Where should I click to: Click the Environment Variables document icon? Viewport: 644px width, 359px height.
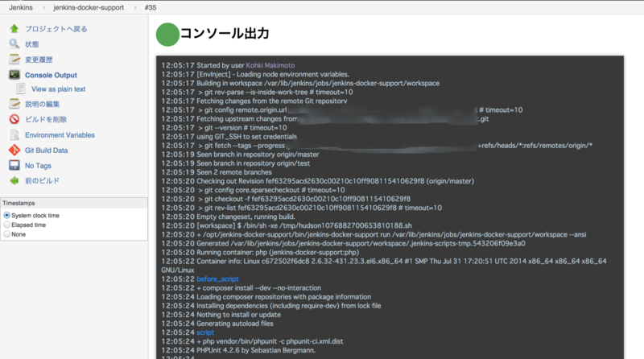click(14, 134)
